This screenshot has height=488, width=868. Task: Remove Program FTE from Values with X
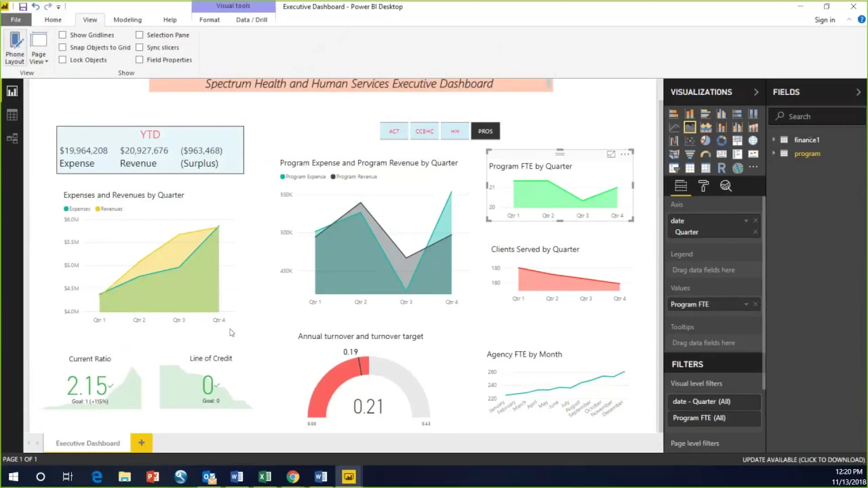click(755, 304)
